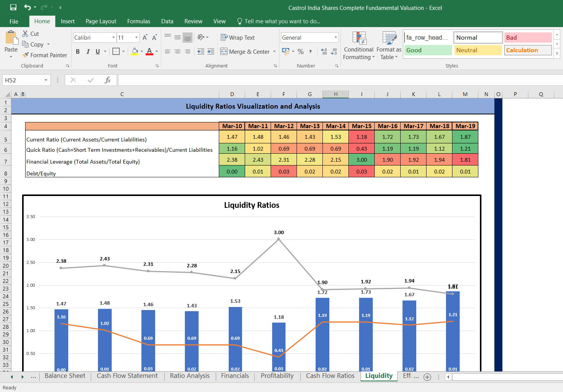The width and height of the screenshot is (563, 392).
Task: Open Insert Function dialog
Action: [x=107, y=80]
